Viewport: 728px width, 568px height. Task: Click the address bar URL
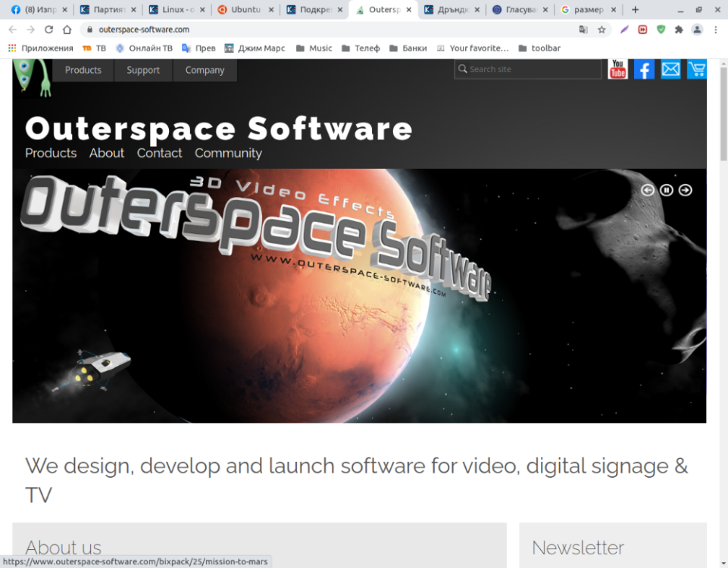tap(144, 30)
